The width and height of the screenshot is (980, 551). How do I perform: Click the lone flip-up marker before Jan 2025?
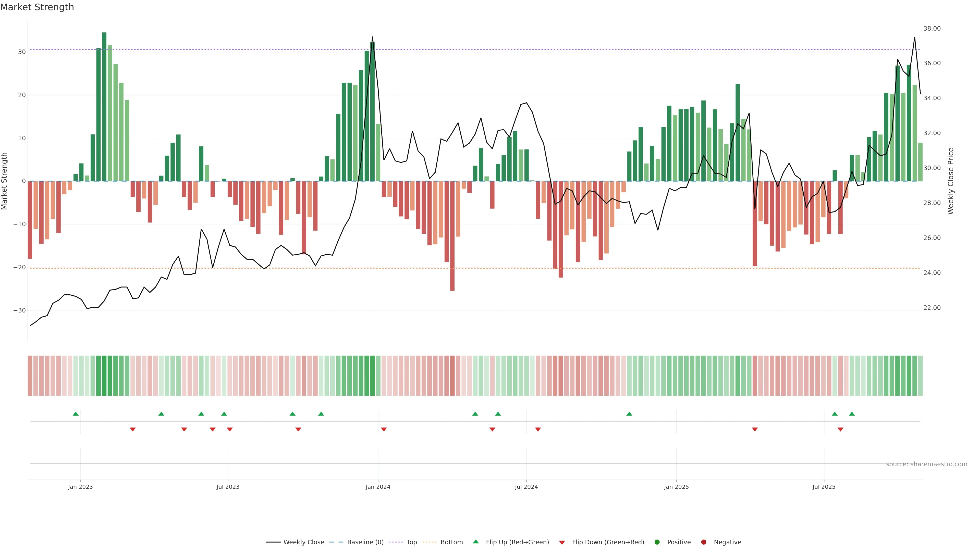tap(629, 414)
